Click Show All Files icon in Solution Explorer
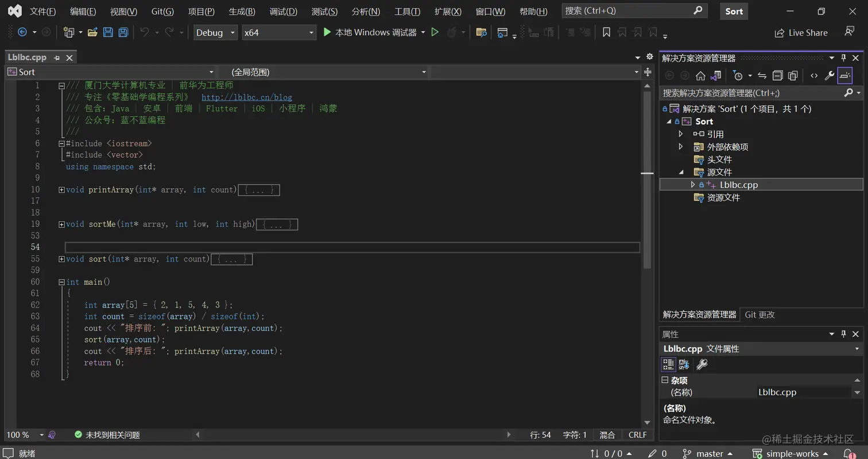868x459 pixels. tap(793, 75)
